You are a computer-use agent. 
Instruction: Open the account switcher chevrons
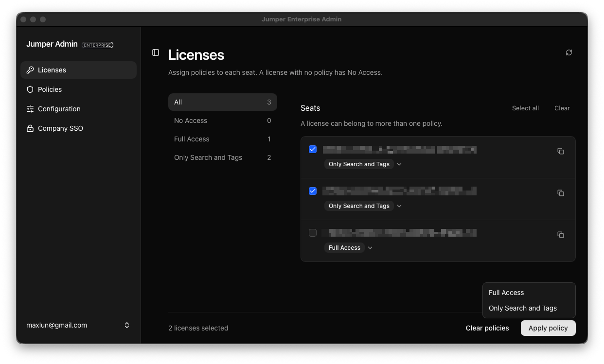pyautogui.click(x=127, y=325)
